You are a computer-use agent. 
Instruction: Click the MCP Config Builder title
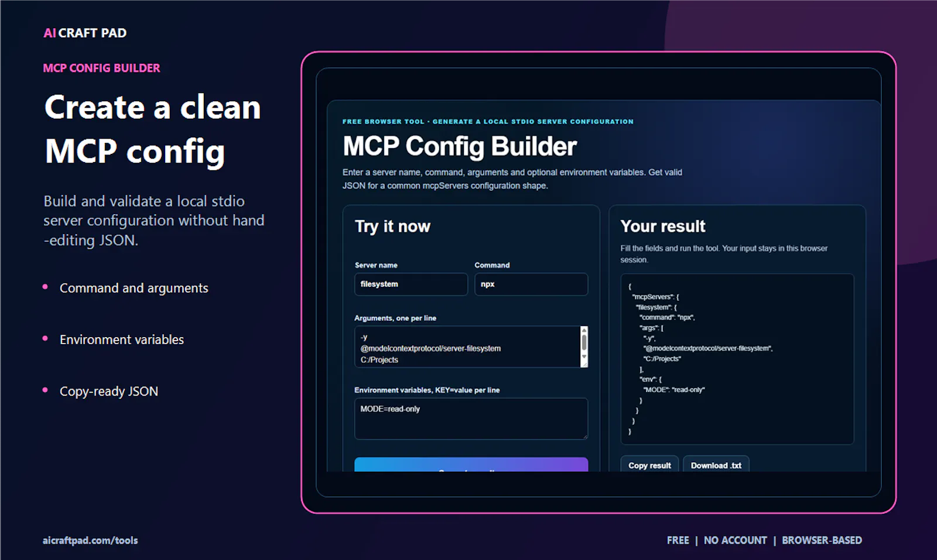(x=460, y=146)
